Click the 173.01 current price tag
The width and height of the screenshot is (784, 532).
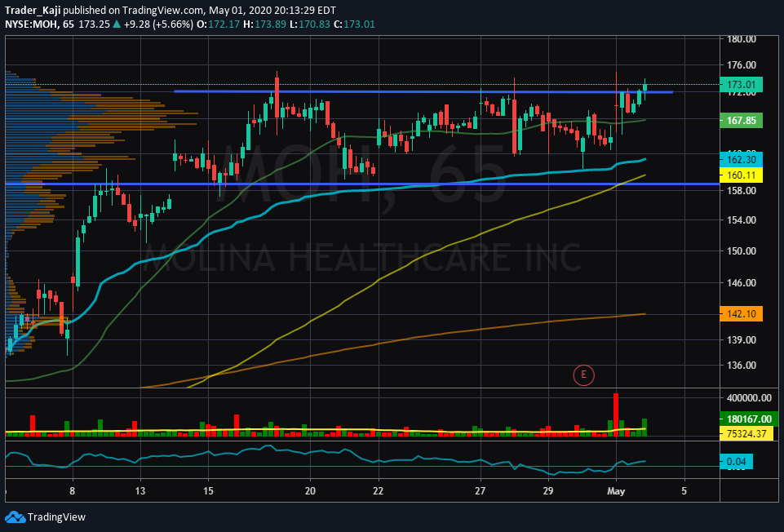[741, 85]
